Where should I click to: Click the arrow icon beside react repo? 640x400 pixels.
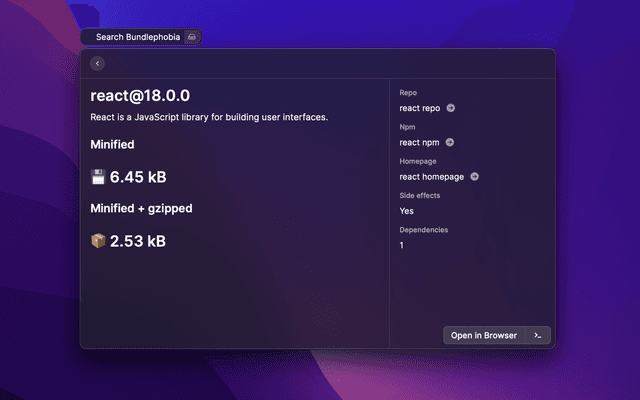point(451,108)
